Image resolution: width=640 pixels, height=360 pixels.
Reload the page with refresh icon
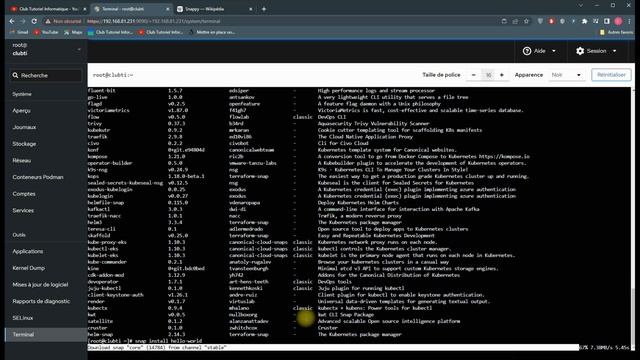(34, 21)
